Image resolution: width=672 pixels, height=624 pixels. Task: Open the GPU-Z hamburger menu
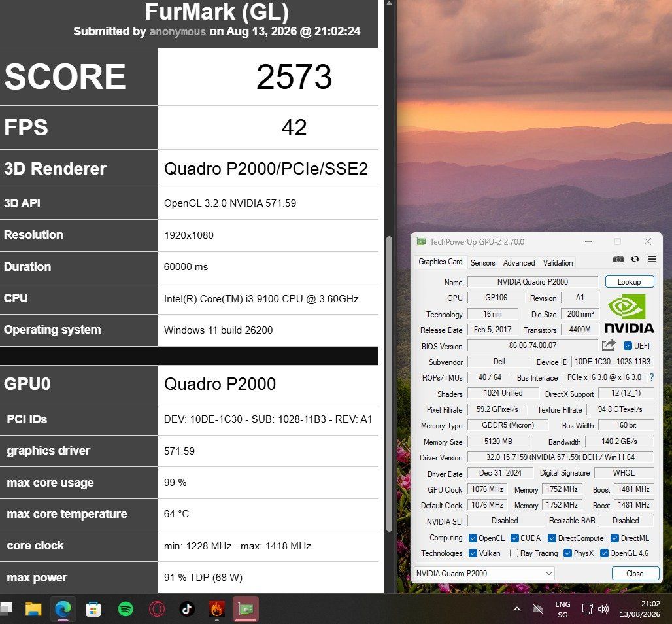click(x=652, y=259)
